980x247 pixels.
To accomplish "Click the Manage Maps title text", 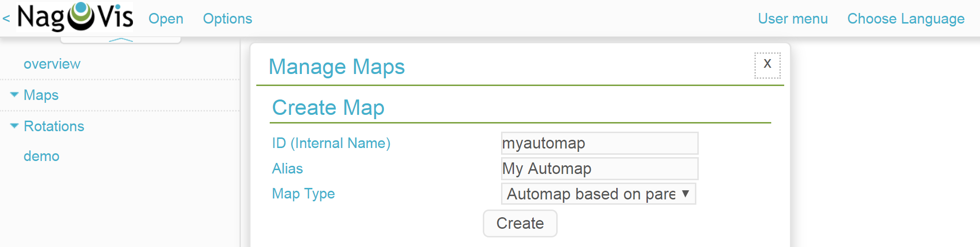I will pyautogui.click(x=336, y=67).
